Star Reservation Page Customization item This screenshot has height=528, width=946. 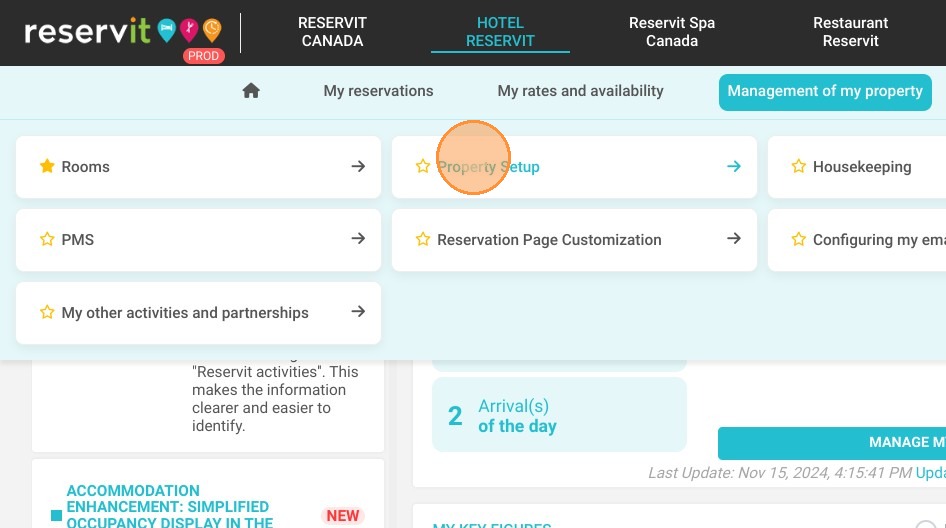pos(423,239)
